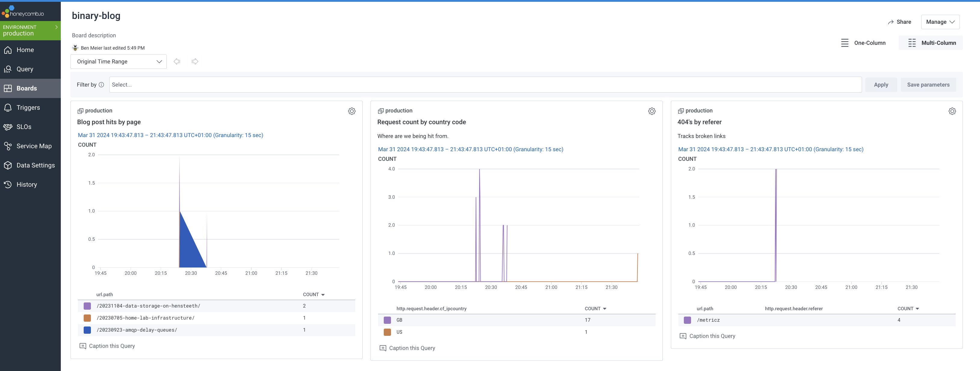Open Triggers bell icon
Image resolution: width=980 pixels, height=371 pixels.
tap(8, 108)
